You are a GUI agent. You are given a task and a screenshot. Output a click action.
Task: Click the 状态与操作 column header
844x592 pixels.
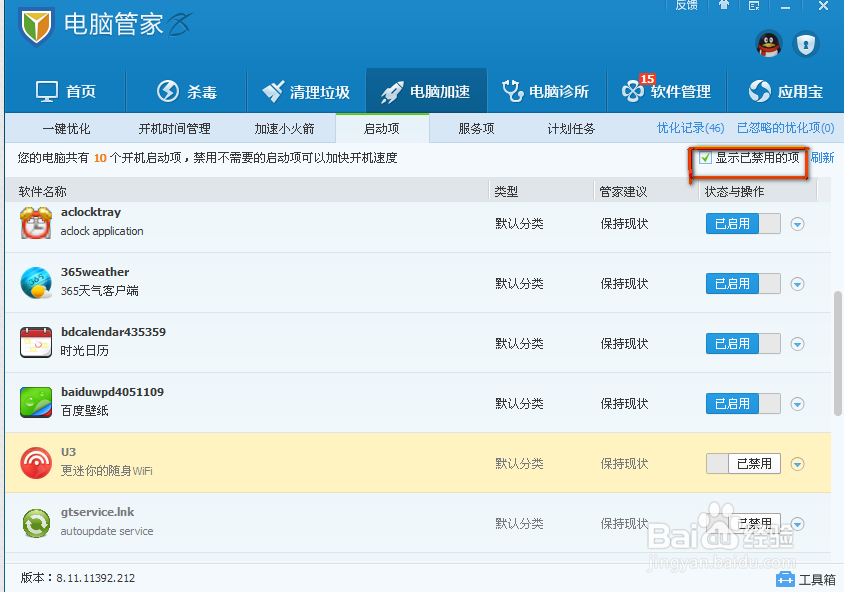coord(734,192)
